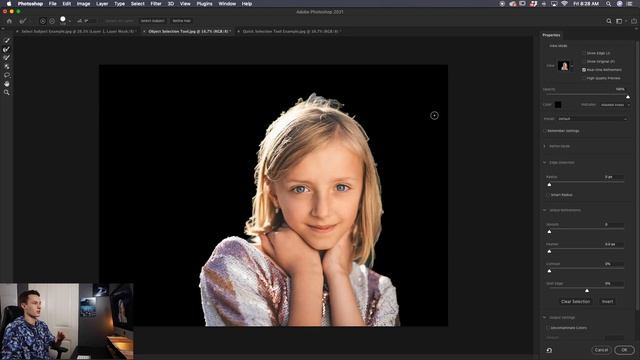Click the Radius slider handle

549,184
